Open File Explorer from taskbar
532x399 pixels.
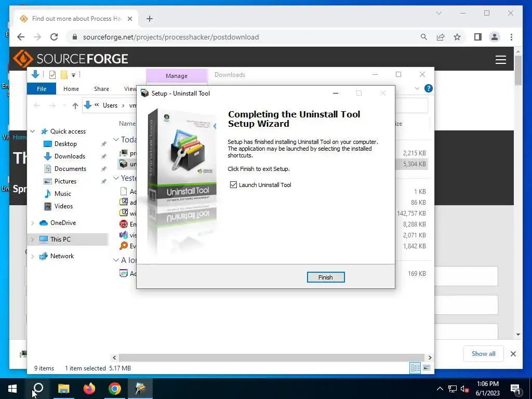[64, 389]
